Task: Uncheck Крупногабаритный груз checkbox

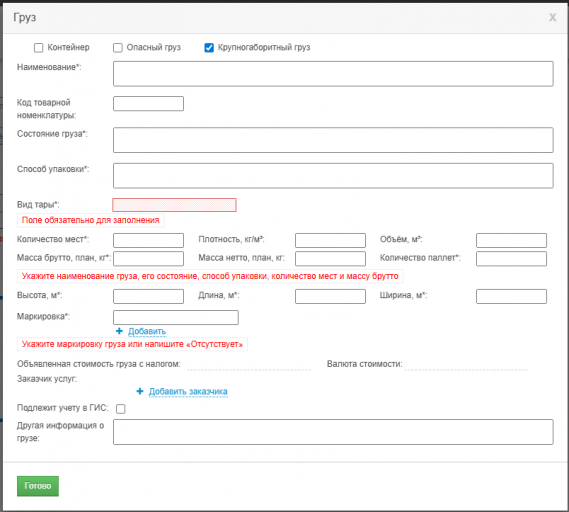Action: pyautogui.click(x=209, y=48)
